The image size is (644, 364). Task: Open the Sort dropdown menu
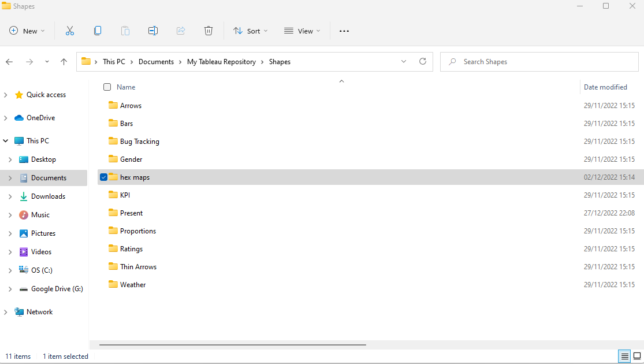(x=251, y=31)
